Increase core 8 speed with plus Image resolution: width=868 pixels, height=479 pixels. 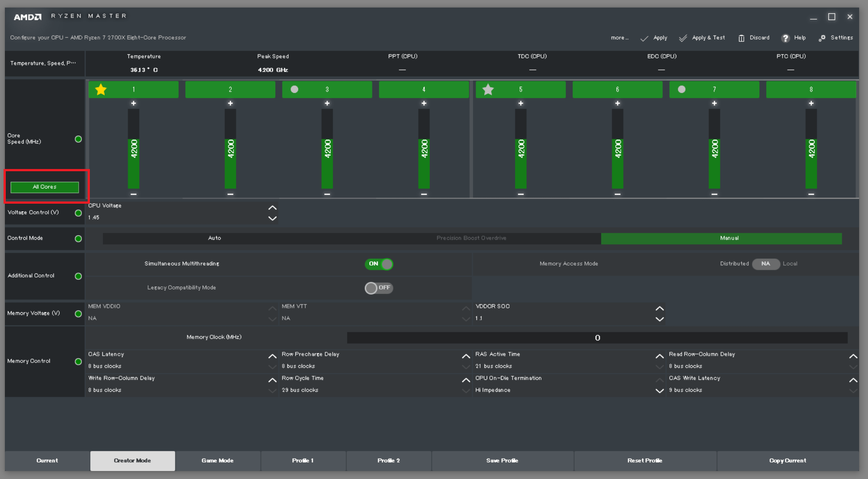point(811,103)
